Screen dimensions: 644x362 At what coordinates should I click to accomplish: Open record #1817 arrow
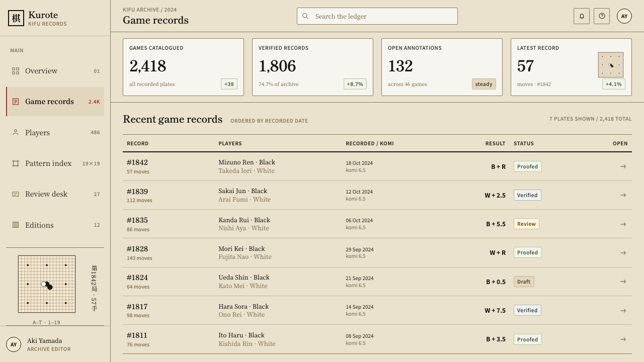(623, 311)
